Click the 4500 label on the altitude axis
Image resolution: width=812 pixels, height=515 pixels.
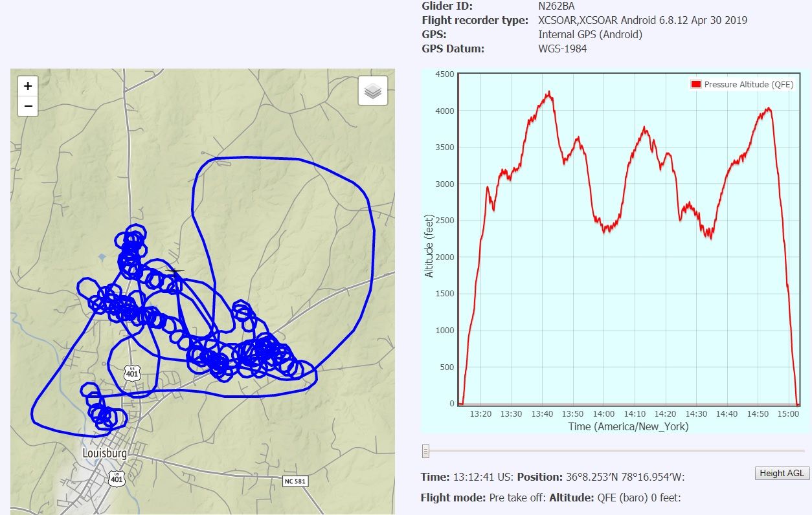coord(445,74)
